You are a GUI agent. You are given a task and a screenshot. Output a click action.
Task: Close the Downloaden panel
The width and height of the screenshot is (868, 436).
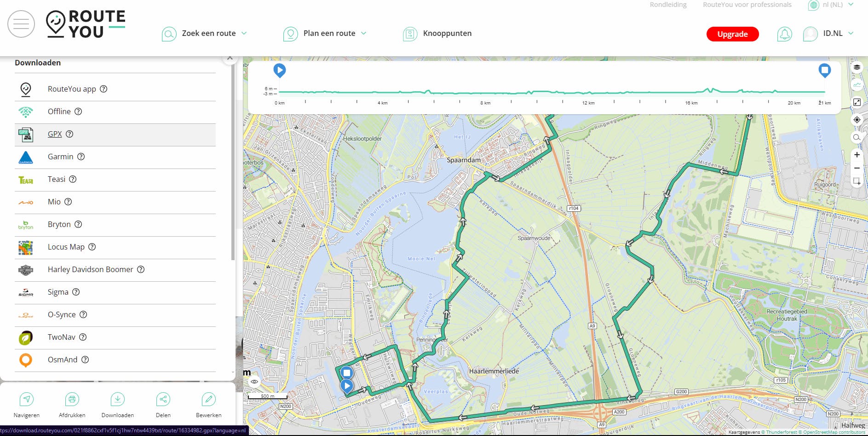pyautogui.click(x=230, y=58)
